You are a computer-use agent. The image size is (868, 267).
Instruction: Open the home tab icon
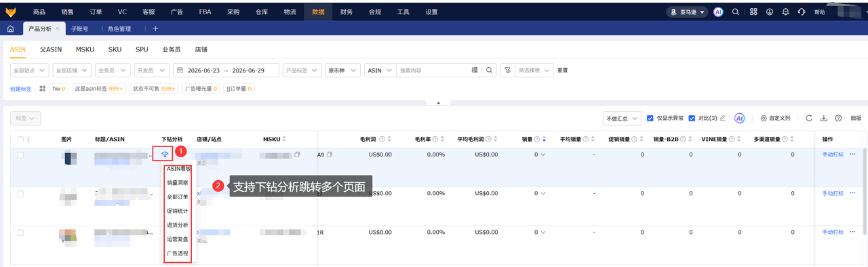[x=10, y=29]
